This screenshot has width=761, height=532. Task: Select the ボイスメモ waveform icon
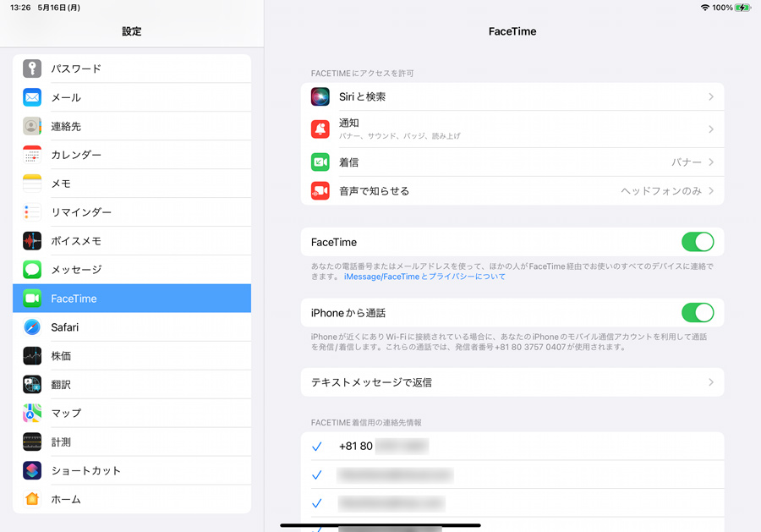32,241
